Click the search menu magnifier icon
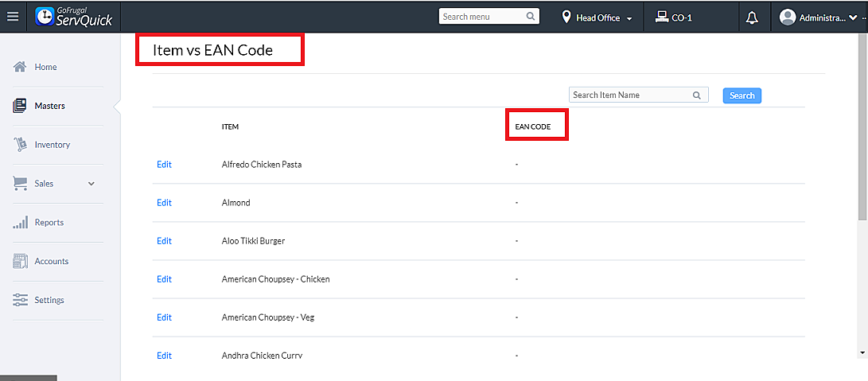Screen dimensions: 868x381 pyautogui.click(x=531, y=17)
